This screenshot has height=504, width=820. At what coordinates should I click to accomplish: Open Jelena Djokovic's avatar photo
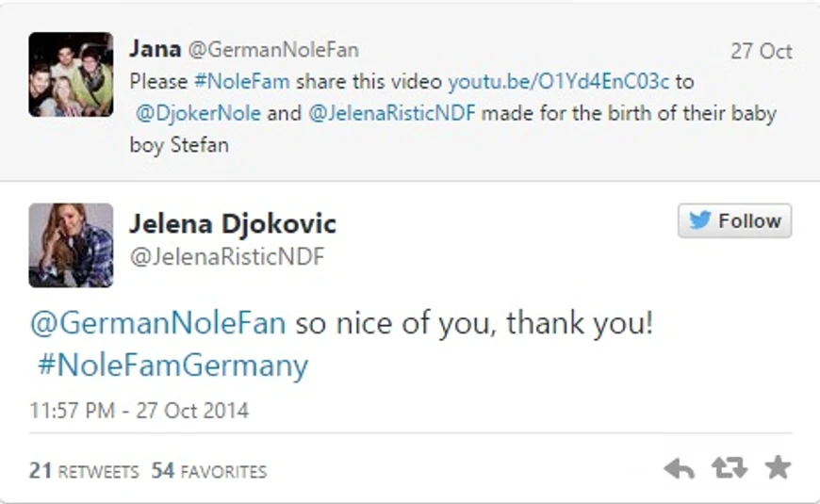click(x=71, y=245)
